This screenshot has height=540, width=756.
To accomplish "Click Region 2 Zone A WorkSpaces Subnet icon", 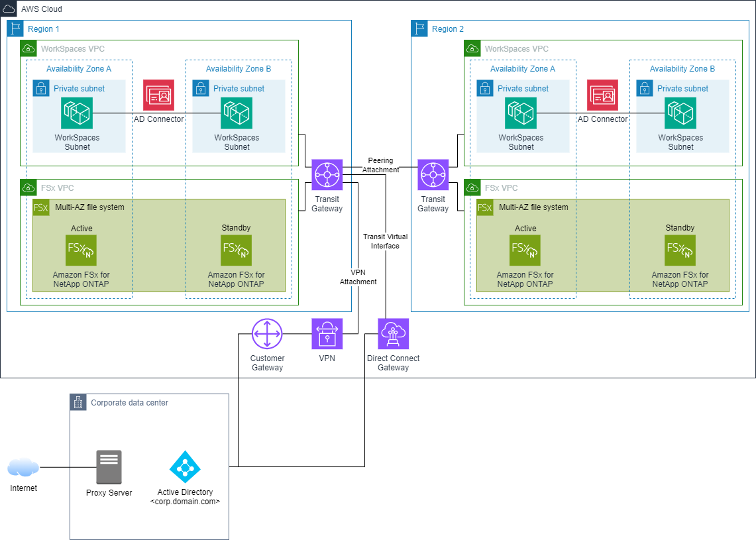I will [x=521, y=113].
